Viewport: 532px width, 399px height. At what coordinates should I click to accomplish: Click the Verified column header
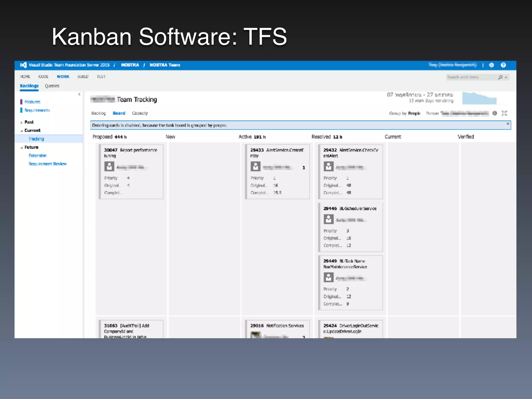tap(466, 137)
